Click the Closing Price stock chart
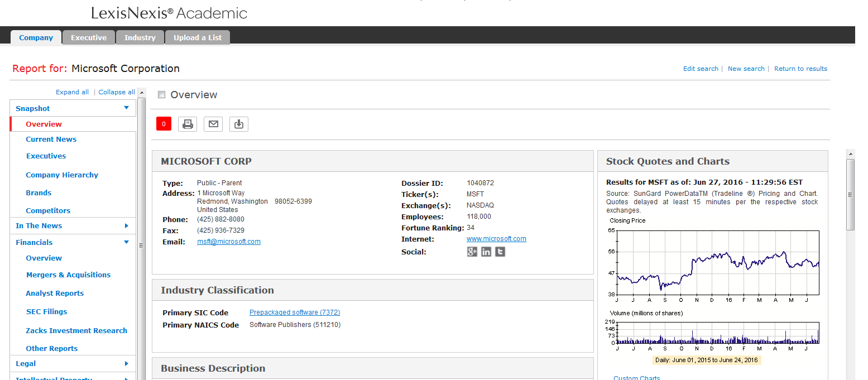The width and height of the screenshot is (868, 380). 718,262
